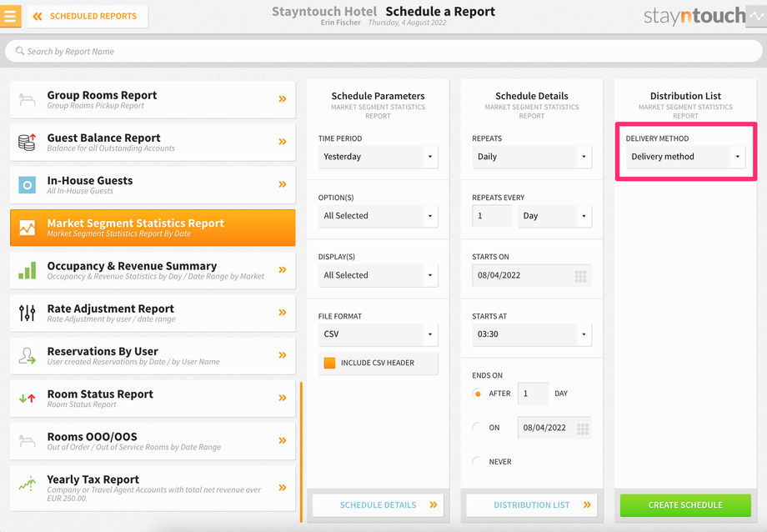Click the Create Schedule button
Screen dimensions: 767x532
click(685, 505)
